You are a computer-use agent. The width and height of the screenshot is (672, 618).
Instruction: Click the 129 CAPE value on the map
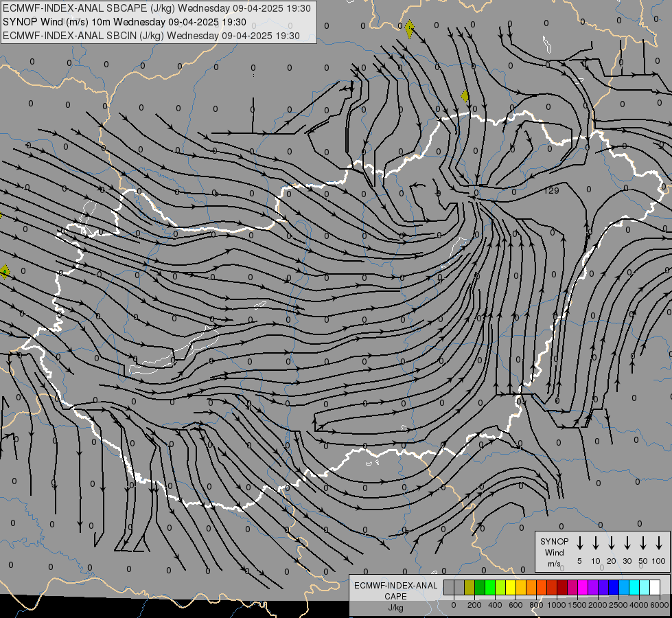tap(551, 190)
